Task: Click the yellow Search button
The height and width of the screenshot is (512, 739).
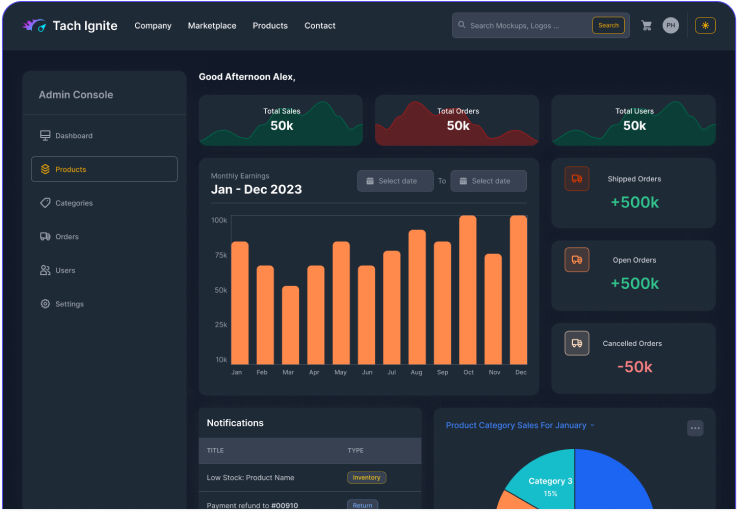Action: (x=608, y=25)
